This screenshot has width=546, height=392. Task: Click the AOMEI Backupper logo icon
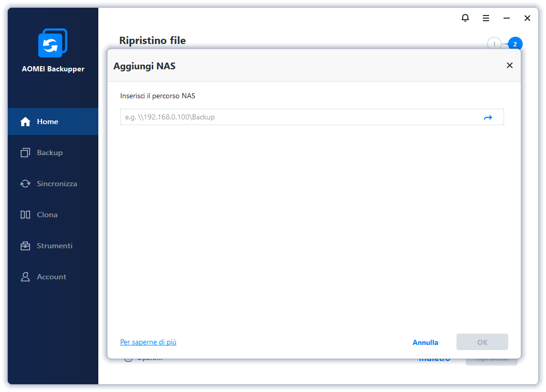[53, 43]
